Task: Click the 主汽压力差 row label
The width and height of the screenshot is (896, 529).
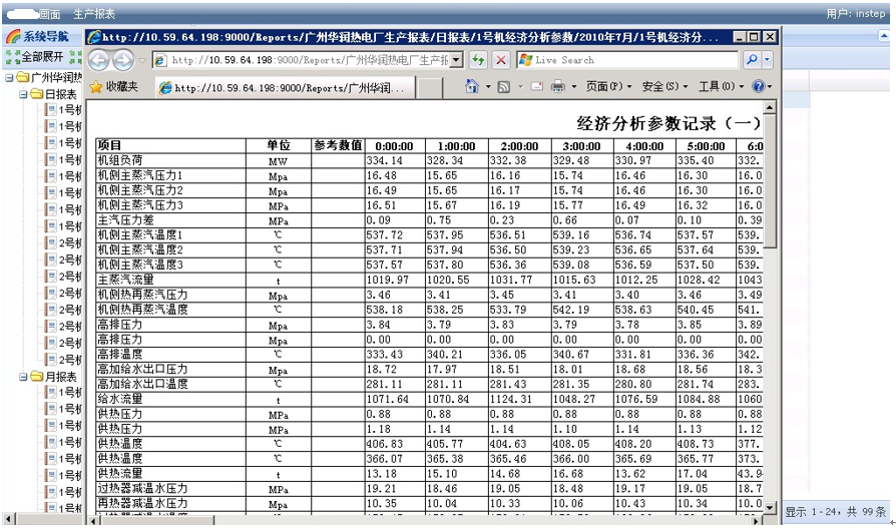Action: [126, 220]
